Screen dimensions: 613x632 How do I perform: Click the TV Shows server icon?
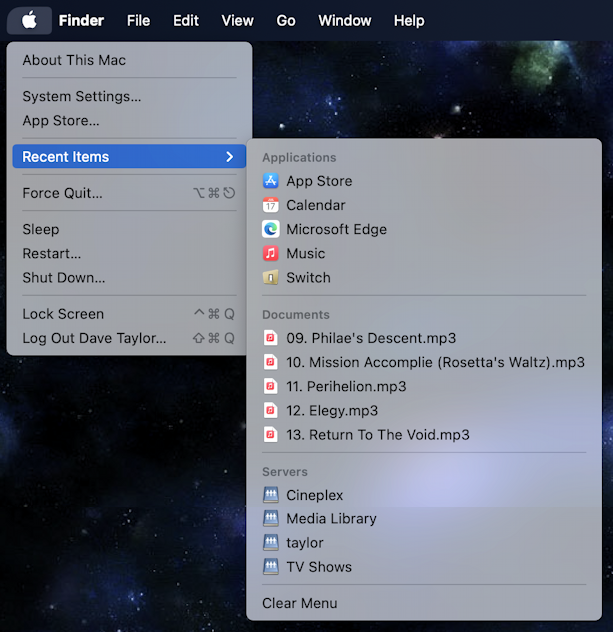[270, 567]
